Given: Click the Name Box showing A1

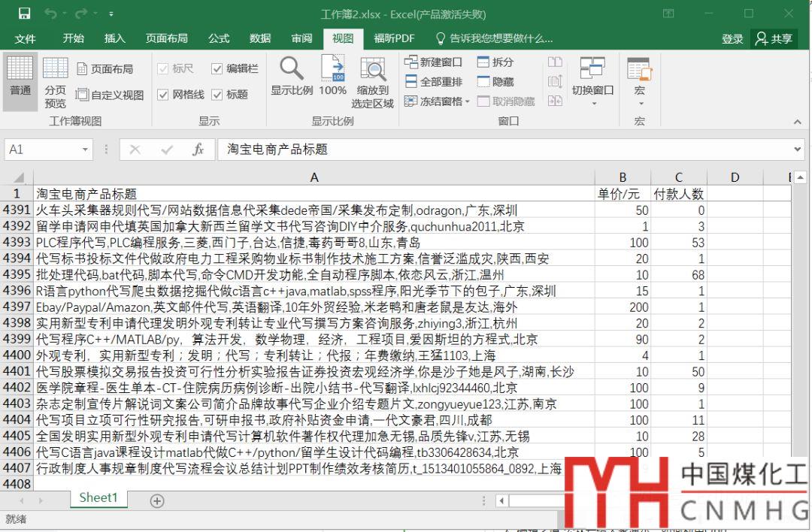Looking at the screenshot, I should coord(41,150).
